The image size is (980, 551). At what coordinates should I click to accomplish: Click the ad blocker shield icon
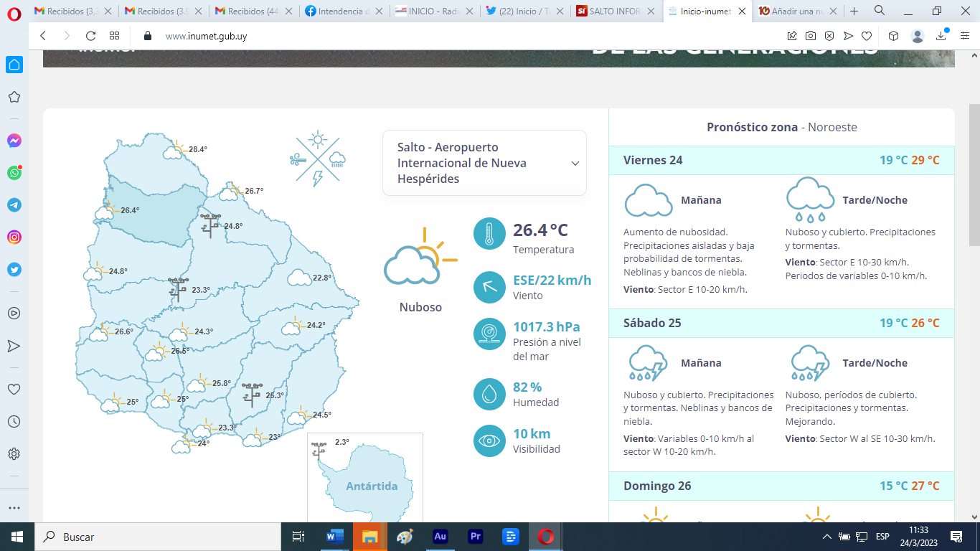[829, 36]
